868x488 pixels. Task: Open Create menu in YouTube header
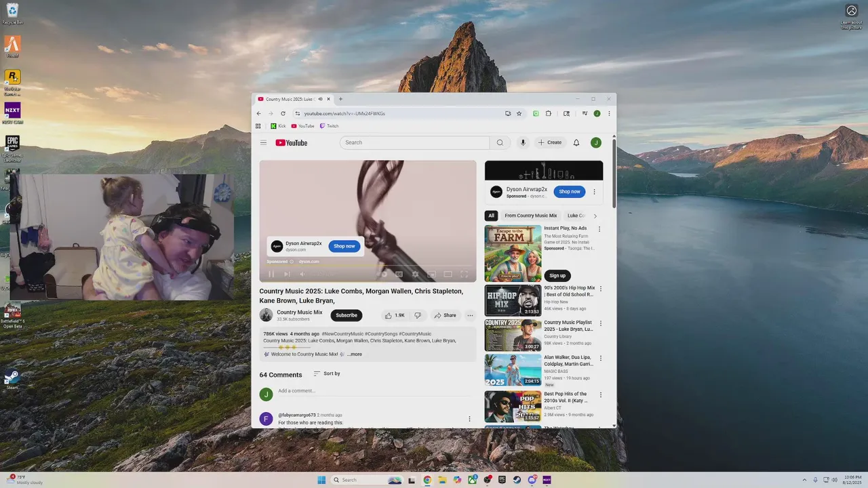[550, 142]
